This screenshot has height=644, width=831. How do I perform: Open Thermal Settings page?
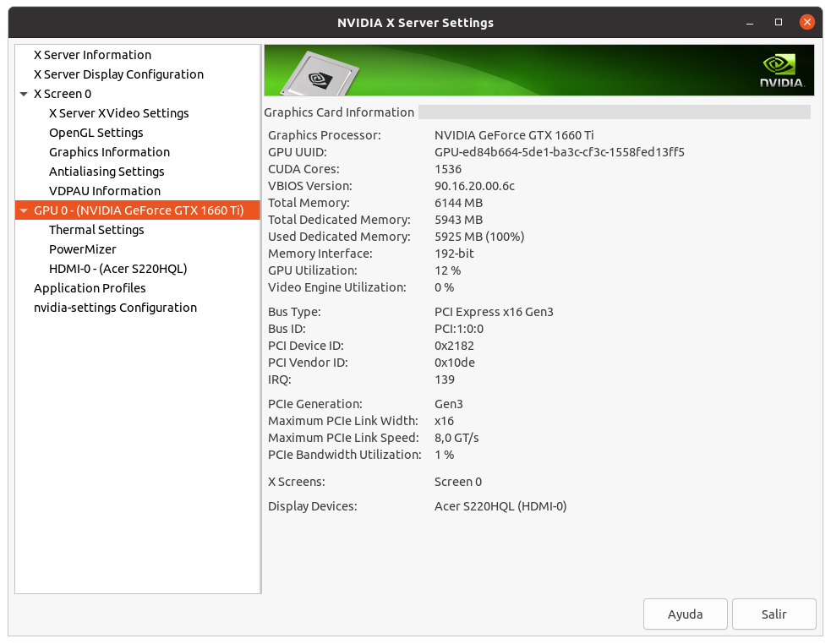click(96, 230)
